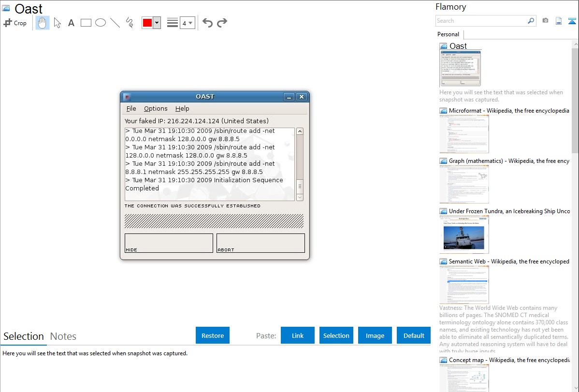The width and height of the screenshot is (579, 392).
Task: Open the Concept map snapshot thumbnail
Action: pos(464,378)
